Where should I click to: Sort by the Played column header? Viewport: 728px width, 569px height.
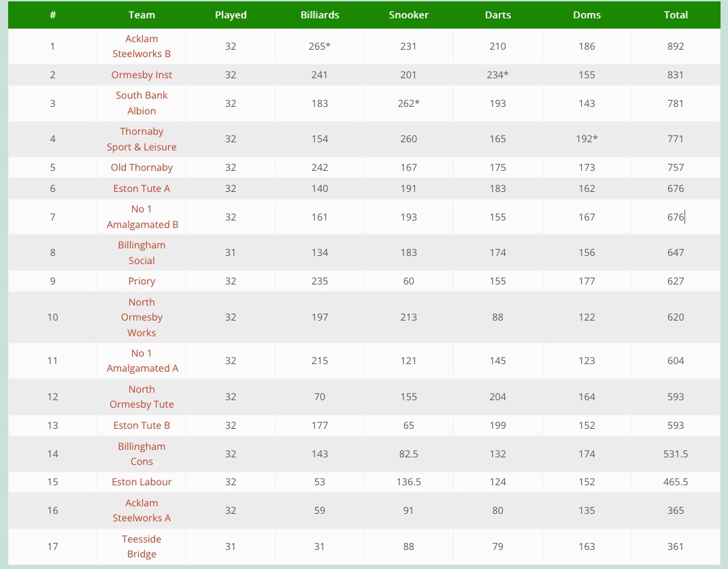click(x=231, y=15)
